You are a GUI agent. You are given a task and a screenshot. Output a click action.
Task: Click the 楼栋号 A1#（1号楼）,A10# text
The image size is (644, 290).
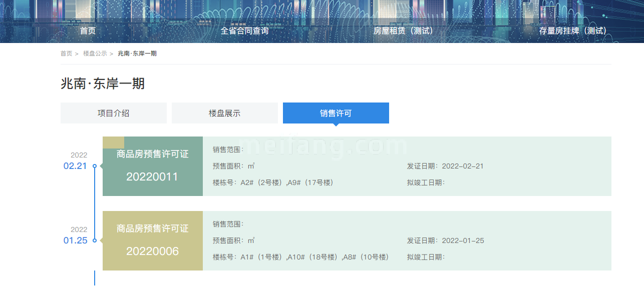coord(300,257)
